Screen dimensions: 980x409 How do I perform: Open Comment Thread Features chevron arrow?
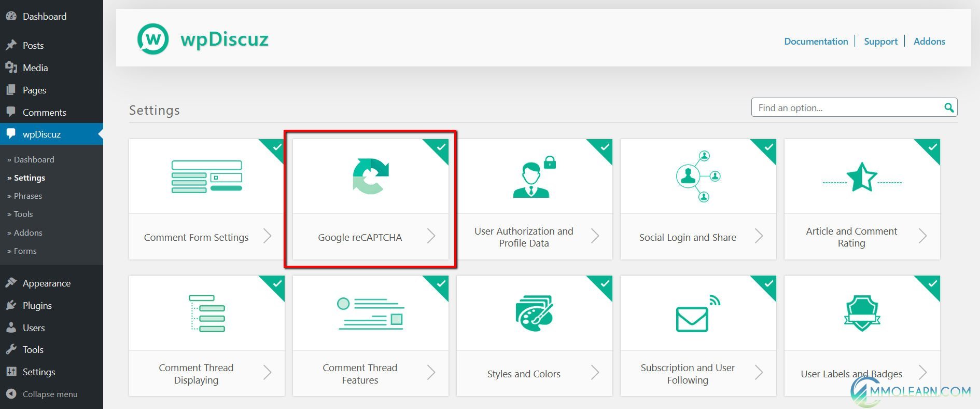[x=431, y=372]
